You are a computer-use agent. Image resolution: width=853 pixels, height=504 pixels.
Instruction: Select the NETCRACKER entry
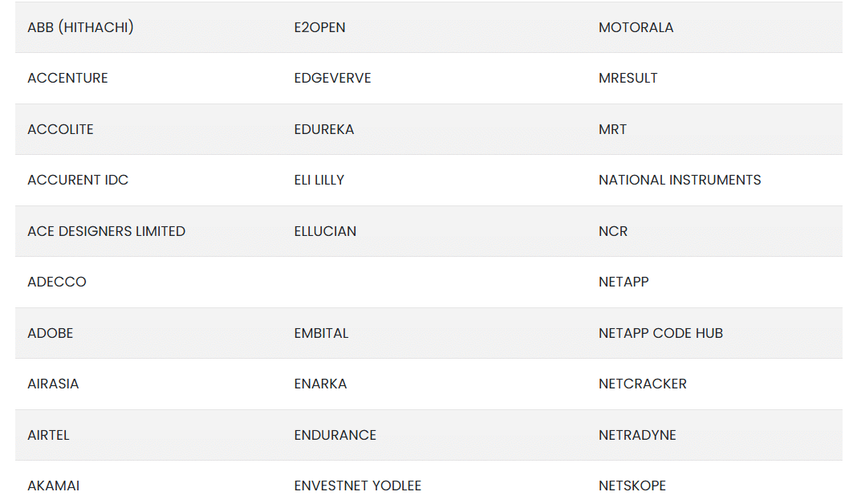(642, 384)
